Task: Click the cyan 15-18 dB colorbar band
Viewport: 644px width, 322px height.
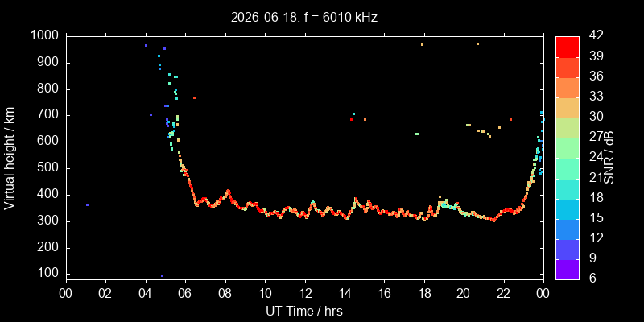Action: (x=568, y=208)
